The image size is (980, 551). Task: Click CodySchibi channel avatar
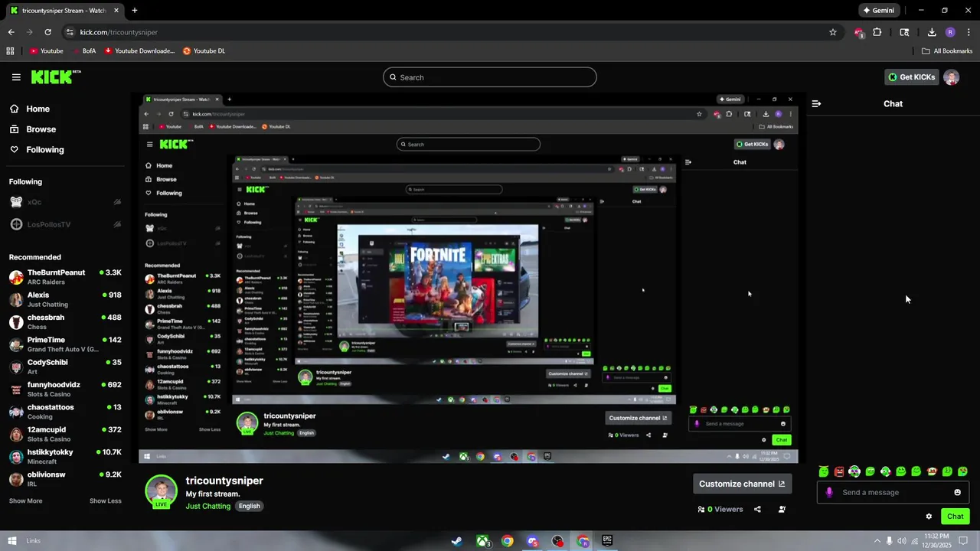[x=16, y=367]
